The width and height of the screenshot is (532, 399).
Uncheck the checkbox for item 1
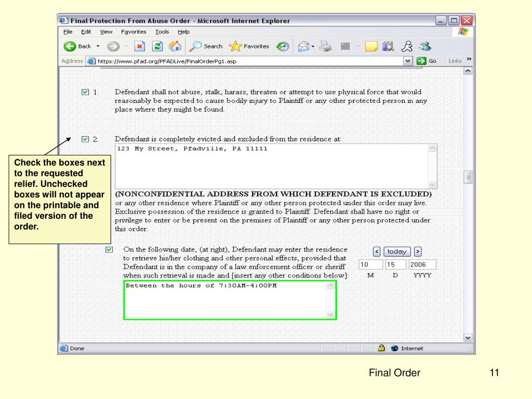click(85, 92)
